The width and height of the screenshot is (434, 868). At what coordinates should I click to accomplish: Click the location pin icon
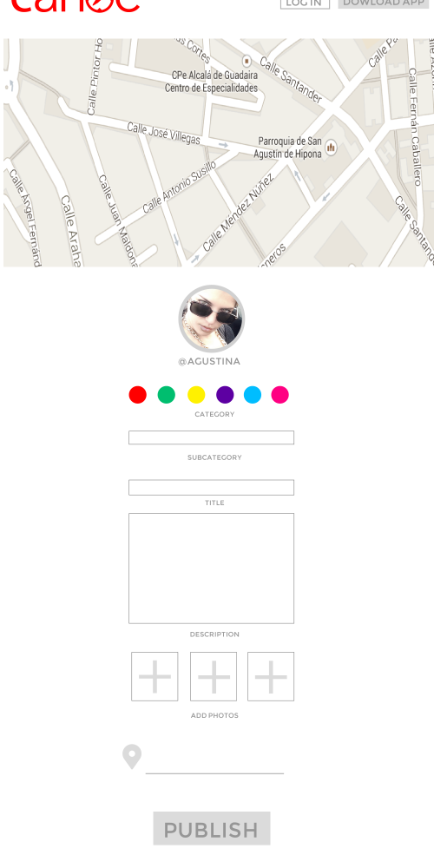coord(132,757)
